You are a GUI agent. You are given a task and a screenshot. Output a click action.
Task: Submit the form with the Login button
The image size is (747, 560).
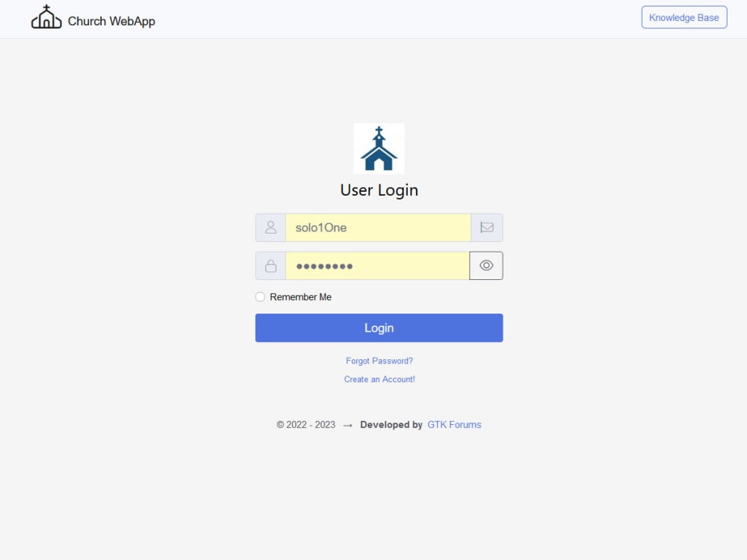pyautogui.click(x=379, y=328)
